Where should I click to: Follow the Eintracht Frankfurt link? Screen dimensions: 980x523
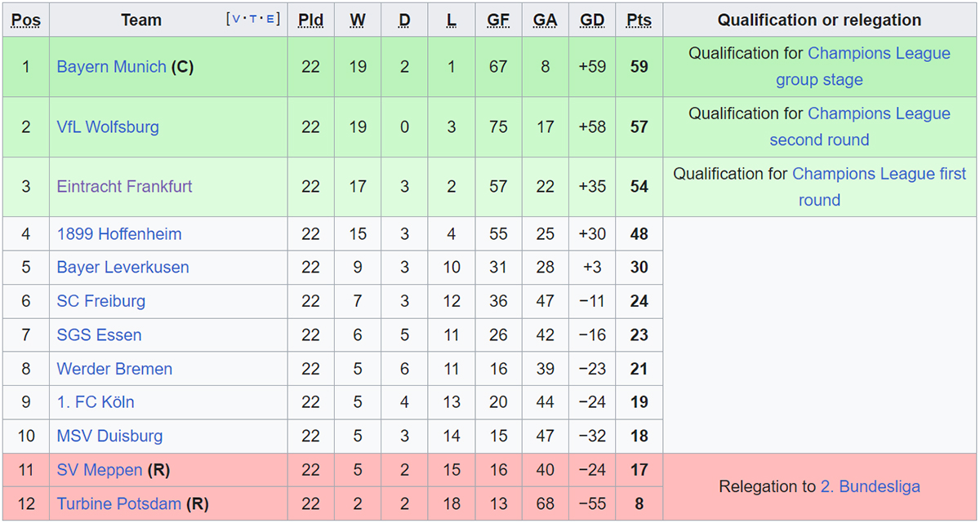pyautogui.click(x=124, y=186)
